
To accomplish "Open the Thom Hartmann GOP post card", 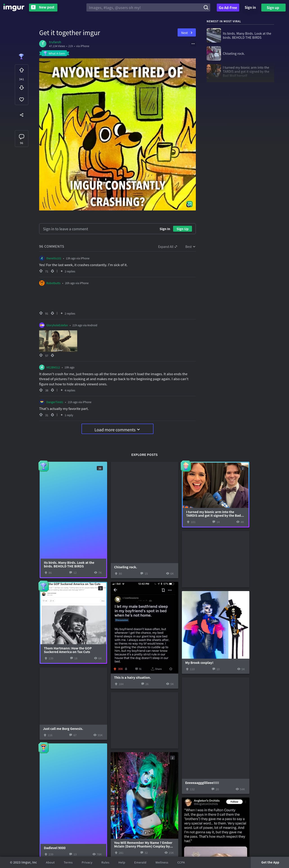I will pos(73,622).
